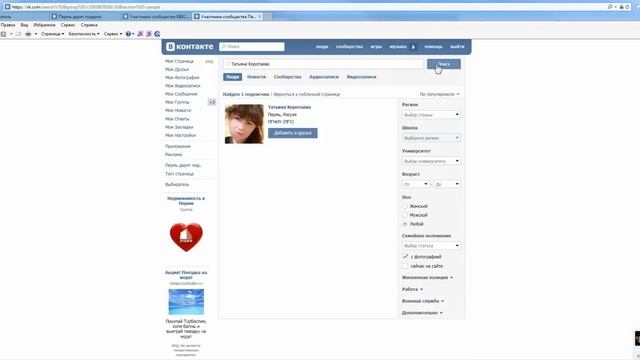Image resolution: width=640 pixels, height=360 pixels.
Task: Switch to the 'Пермь дарит подарки' browser tab
Action: click(x=84, y=17)
